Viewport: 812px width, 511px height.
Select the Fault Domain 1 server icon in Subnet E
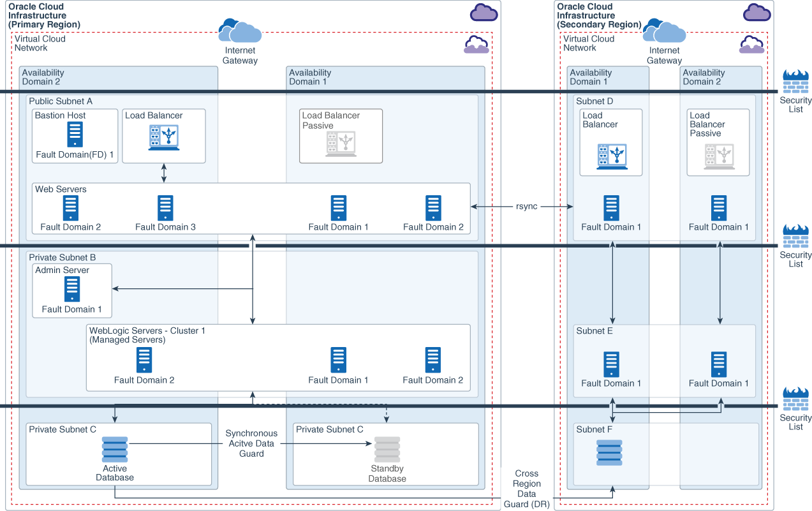click(610, 362)
